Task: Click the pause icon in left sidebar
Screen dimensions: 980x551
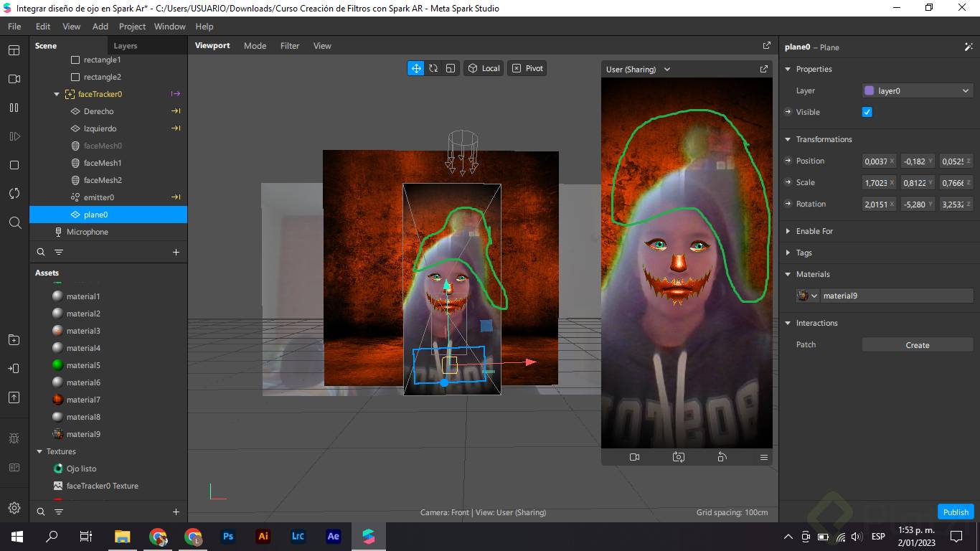Action: (x=14, y=108)
